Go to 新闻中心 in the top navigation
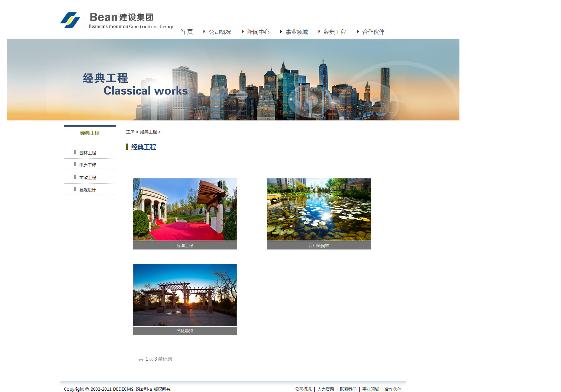The image size is (561, 392). (x=258, y=32)
